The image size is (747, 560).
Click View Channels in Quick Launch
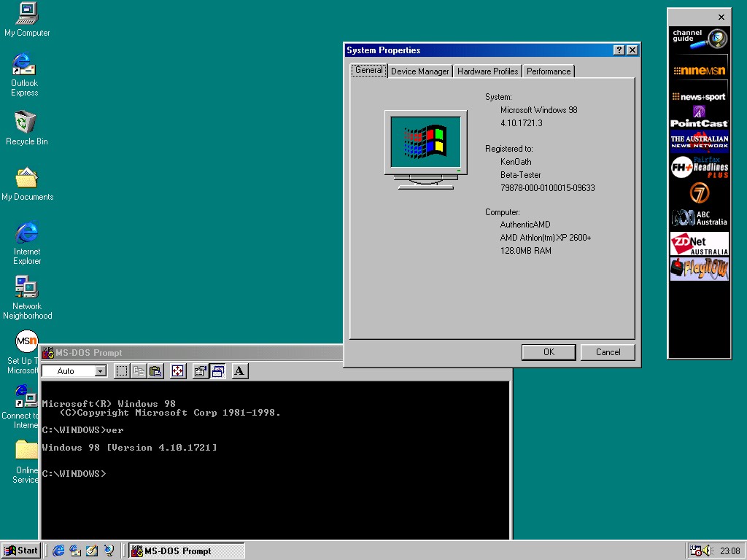(x=109, y=551)
